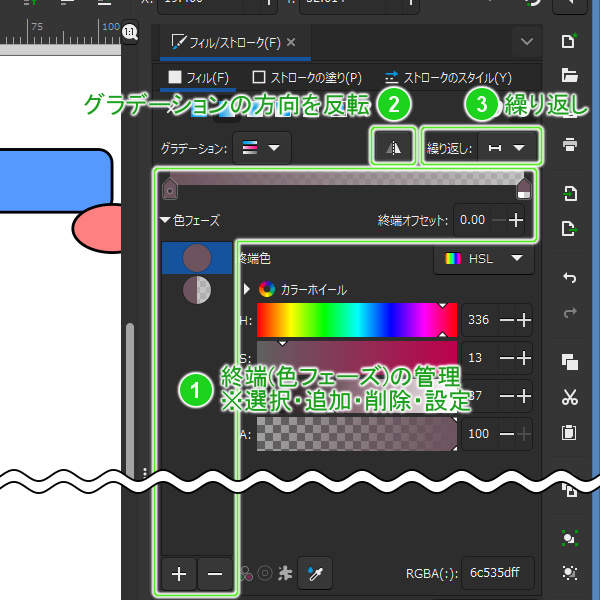Click the A alpha checkered slider
The image size is (600, 600).
[357, 434]
